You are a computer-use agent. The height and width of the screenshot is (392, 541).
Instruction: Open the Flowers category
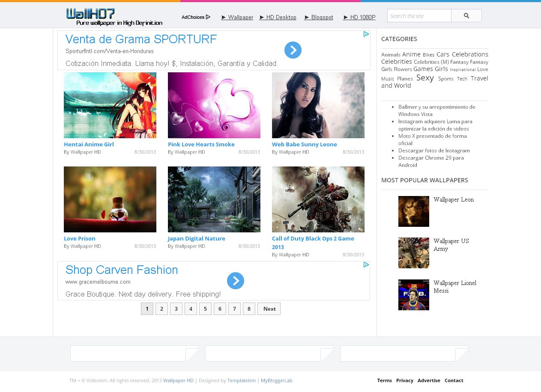pyautogui.click(x=403, y=69)
